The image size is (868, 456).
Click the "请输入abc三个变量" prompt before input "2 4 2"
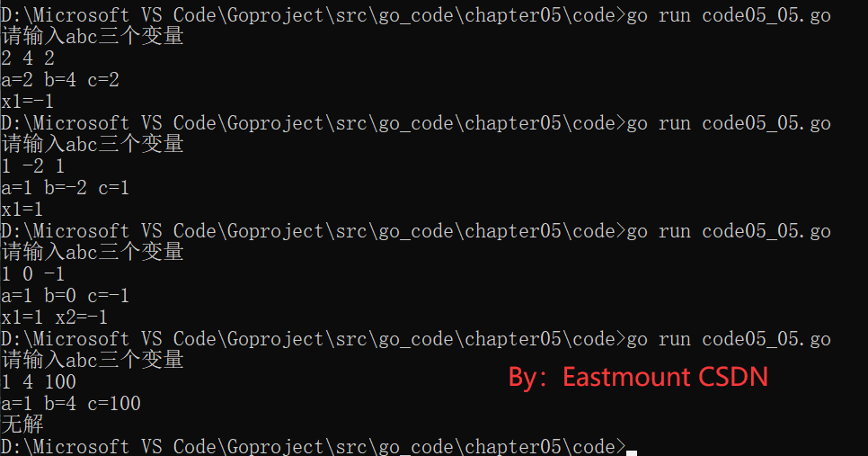(93, 37)
